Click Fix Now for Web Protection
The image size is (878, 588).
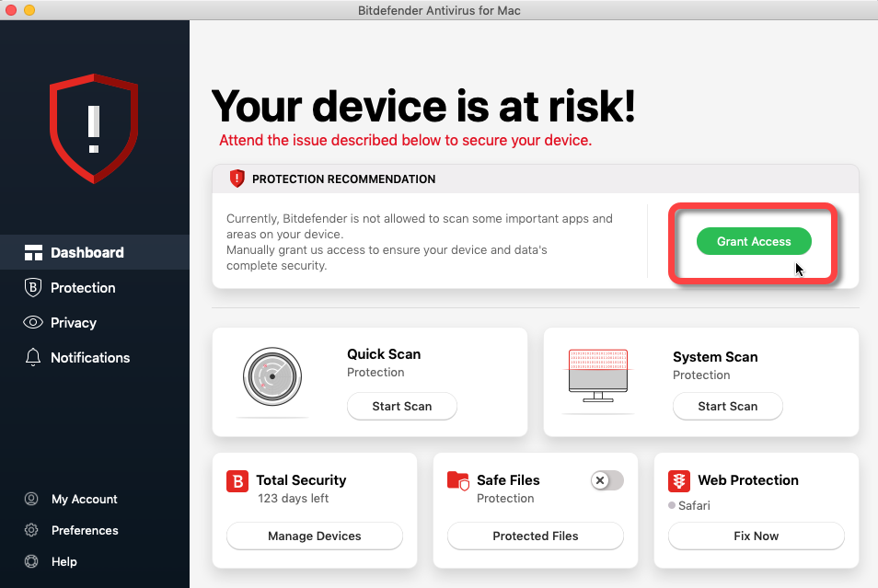pos(756,536)
